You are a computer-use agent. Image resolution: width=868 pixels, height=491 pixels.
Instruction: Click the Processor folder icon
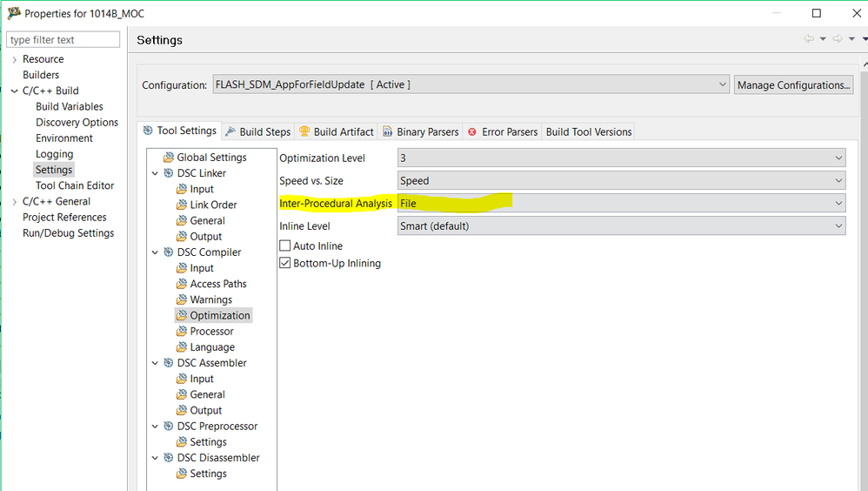pos(182,331)
